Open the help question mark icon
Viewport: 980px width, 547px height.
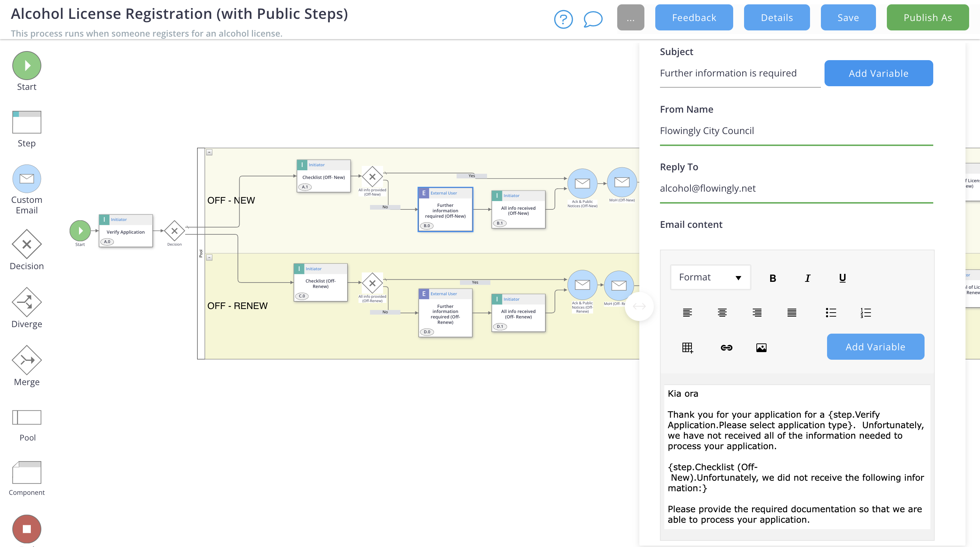tap(564, 19)
